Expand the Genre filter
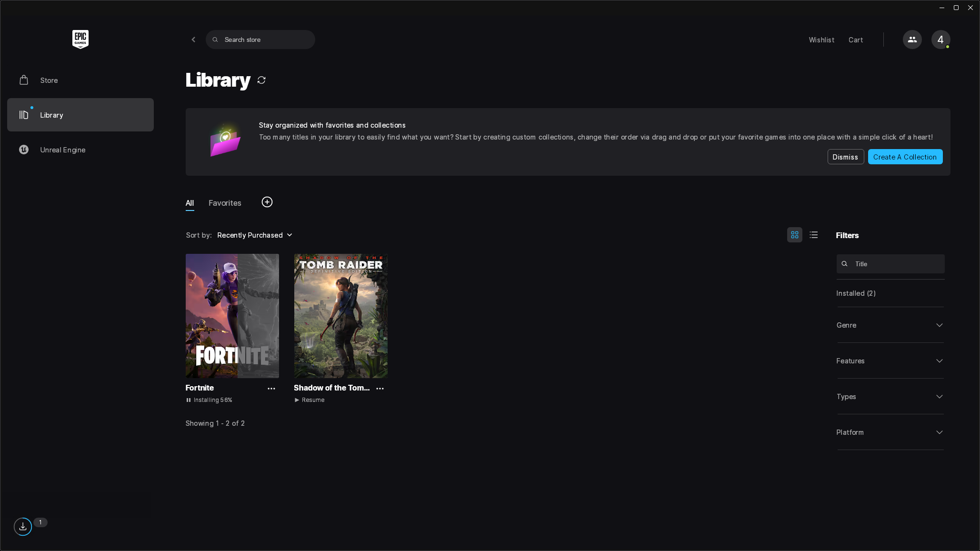This screenshot has width=980, height=551. (x=890, y=325)
